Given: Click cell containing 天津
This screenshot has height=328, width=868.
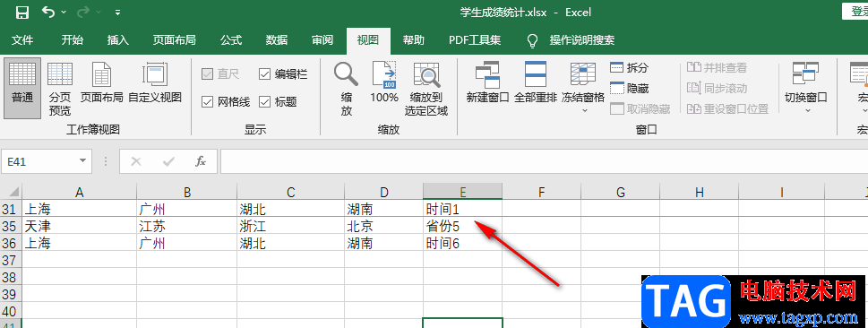Looking at the screenshot, I should pyautogui.click(x=79, y=226).
